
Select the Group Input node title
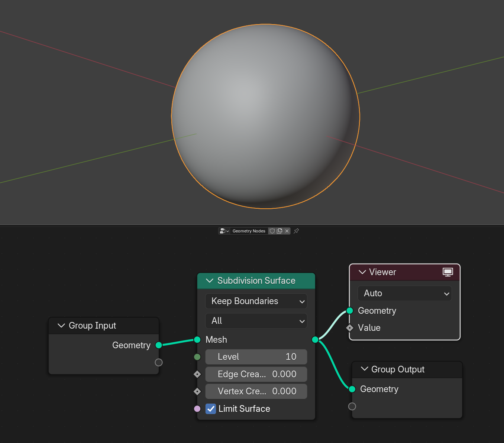(92, 326)
